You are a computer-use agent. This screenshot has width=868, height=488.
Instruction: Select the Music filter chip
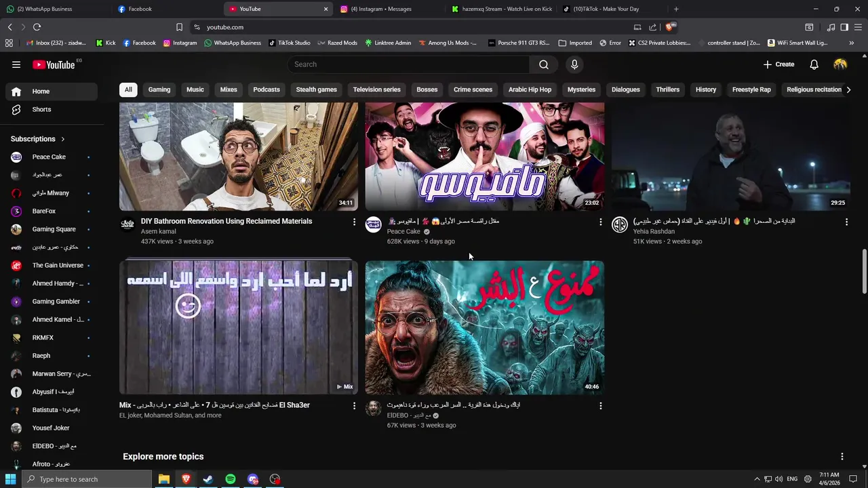pos(195,89)
